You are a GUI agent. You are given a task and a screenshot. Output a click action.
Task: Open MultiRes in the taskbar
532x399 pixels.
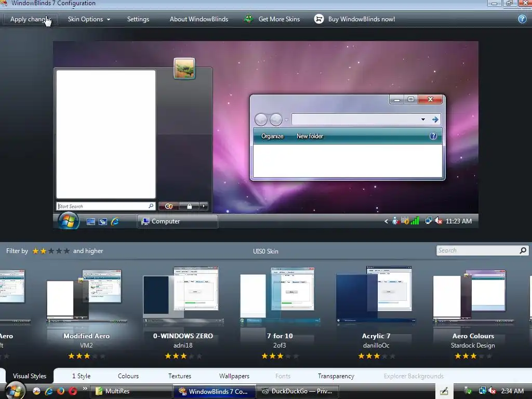tap(130, 391)
